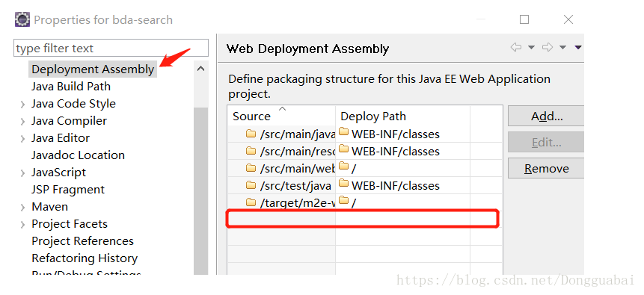Open the view menu triangle icon
Image resolution: width=644 pixels, height=295 pixels.
click(x=578, y=48)
